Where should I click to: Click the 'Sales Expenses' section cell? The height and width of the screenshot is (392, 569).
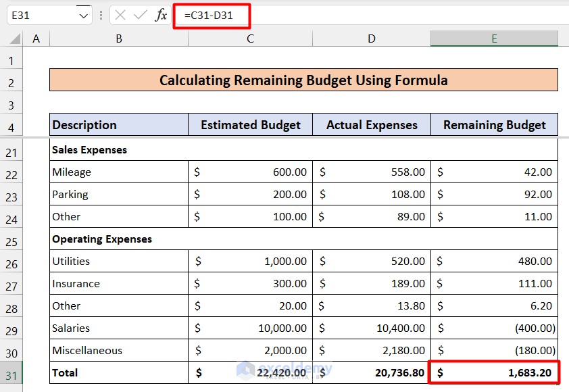tap(303, 149)
